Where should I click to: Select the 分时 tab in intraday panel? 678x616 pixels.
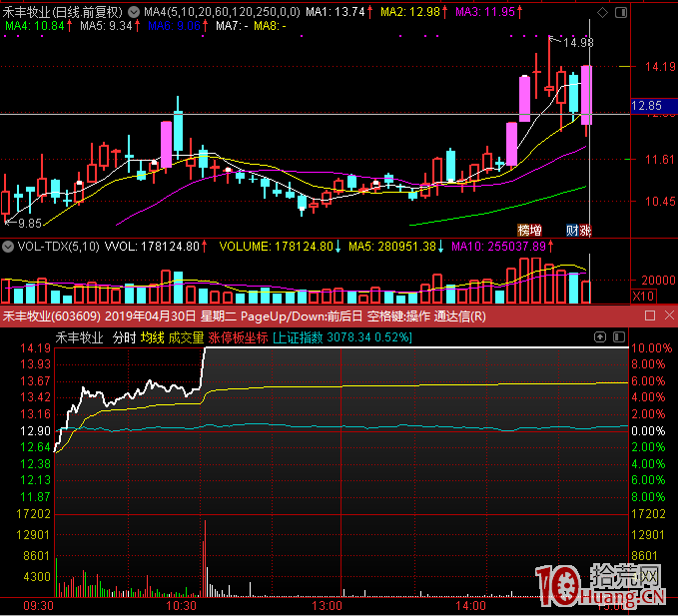[124, 337]
